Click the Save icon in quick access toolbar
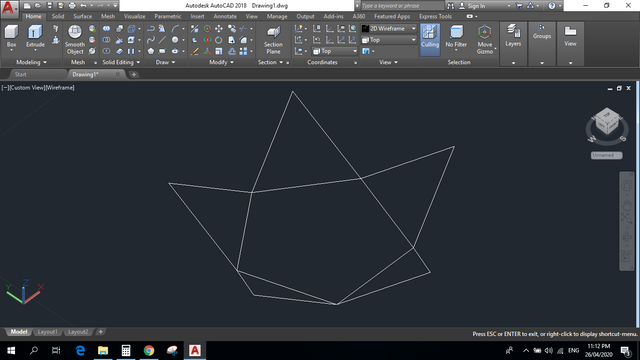 tap(49, 6)
